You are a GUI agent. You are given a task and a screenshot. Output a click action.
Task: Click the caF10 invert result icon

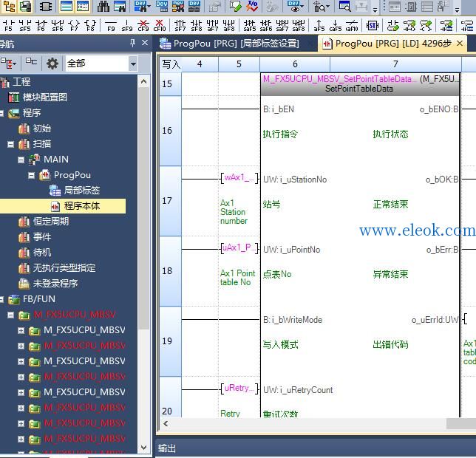[x=352, y=25]
